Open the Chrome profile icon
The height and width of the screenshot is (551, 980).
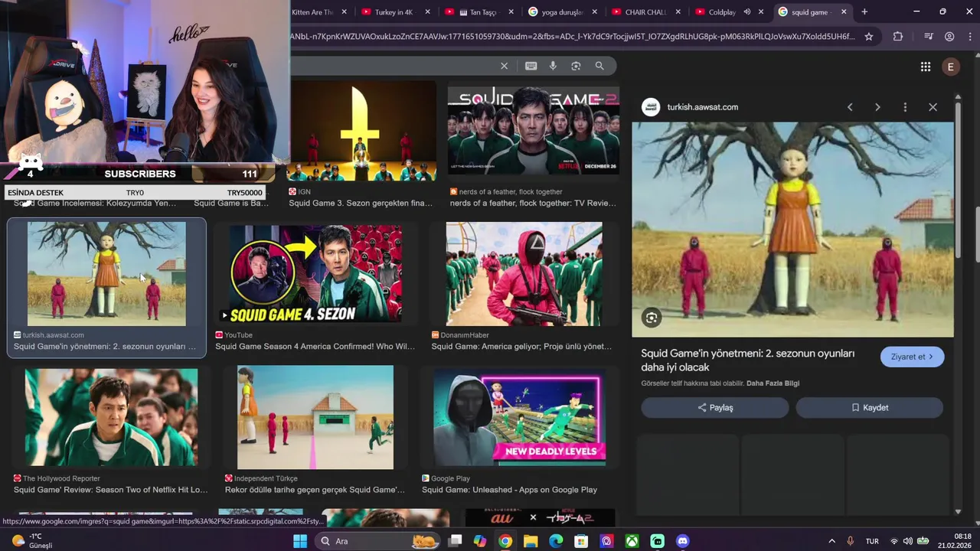click(949, 36)
